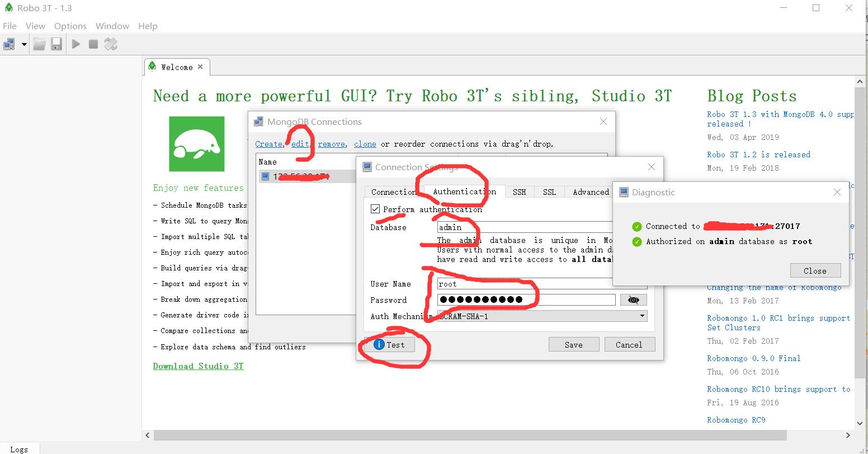Click the remove link in MongoDB Connections

click(x=332, y=144)
